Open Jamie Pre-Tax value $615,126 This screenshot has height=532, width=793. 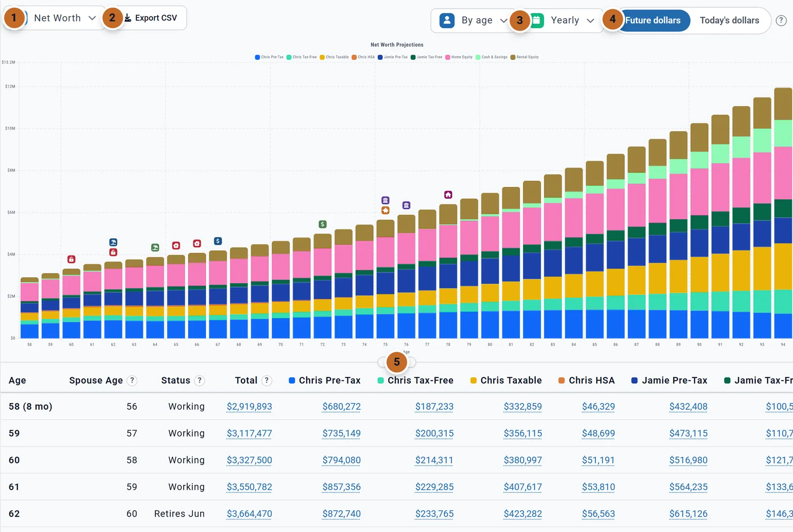[x=688, y=514]
